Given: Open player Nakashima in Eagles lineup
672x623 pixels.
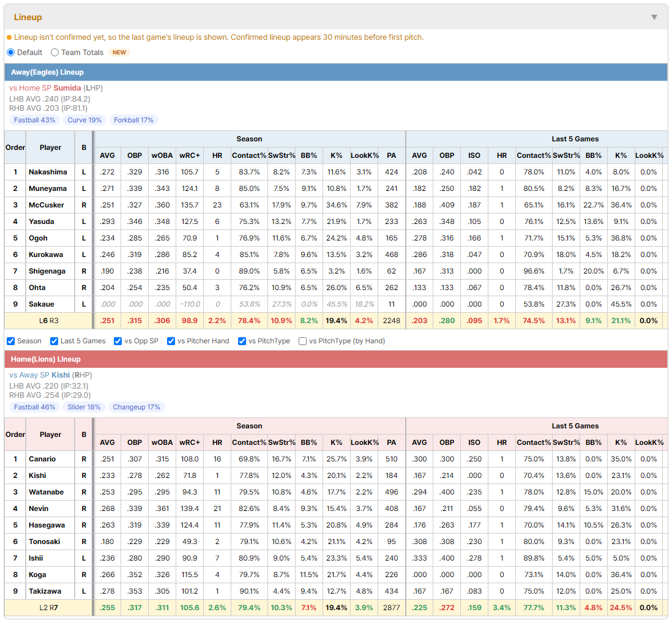Looking at the screenshot, I should coord(48,172).
